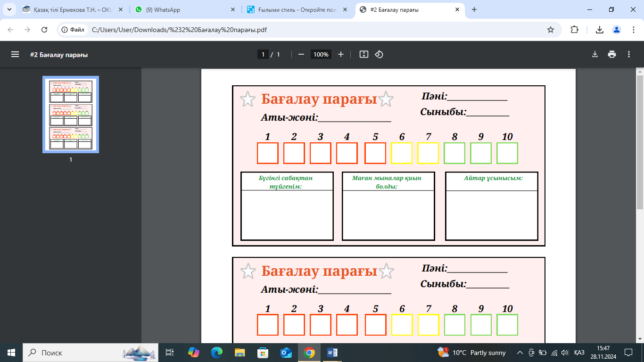Edit the current page number field
Viewport: 644px width, 362px height.
coord(263,55)
